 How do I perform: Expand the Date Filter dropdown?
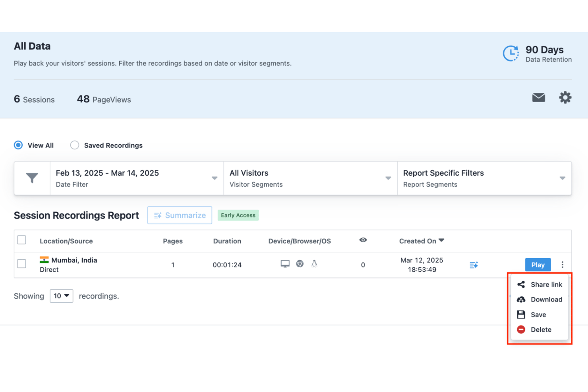point(137,178)
